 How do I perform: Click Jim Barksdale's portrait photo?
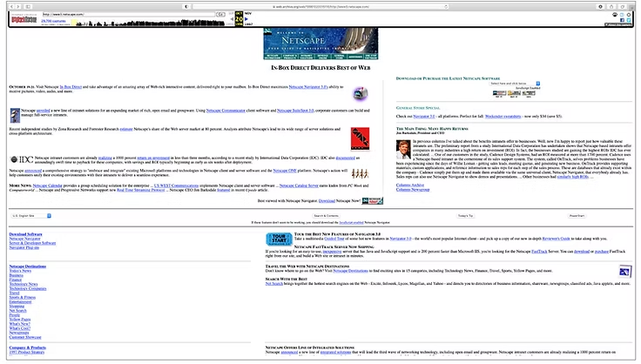tap(403, 149)
